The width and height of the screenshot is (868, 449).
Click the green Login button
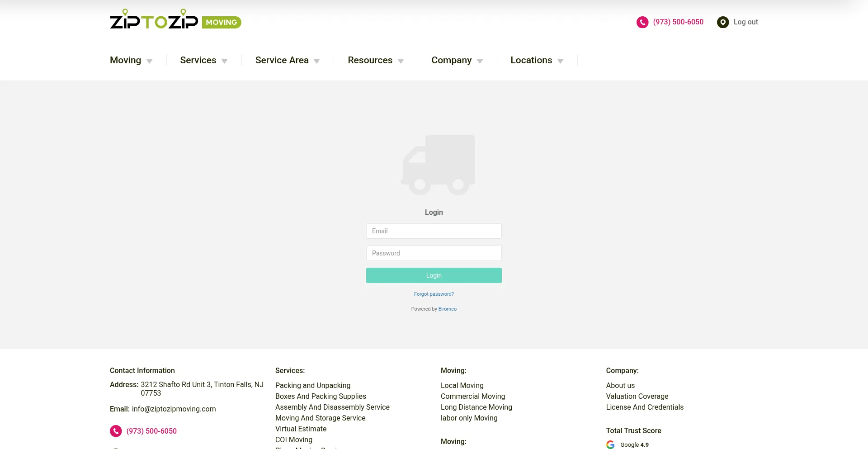434,275
